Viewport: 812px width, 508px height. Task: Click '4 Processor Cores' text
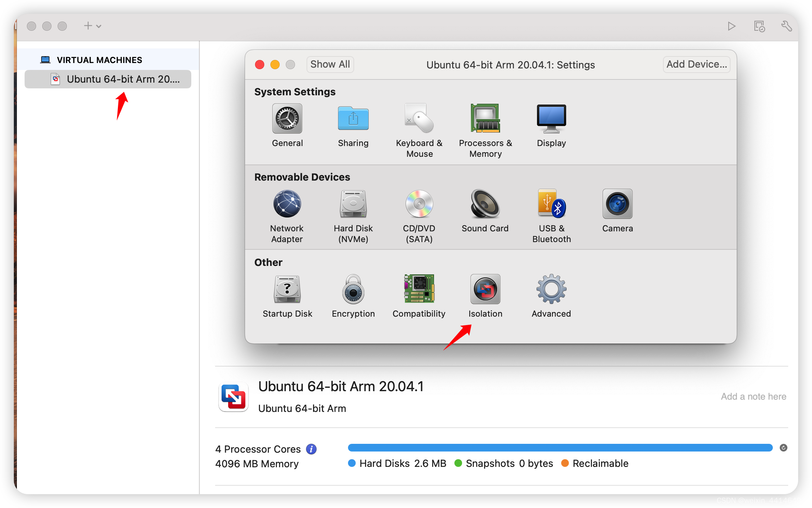click(258, 449)
